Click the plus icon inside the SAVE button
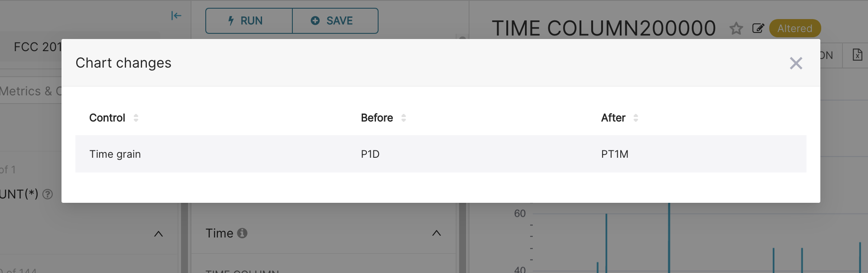 (315, 20)
